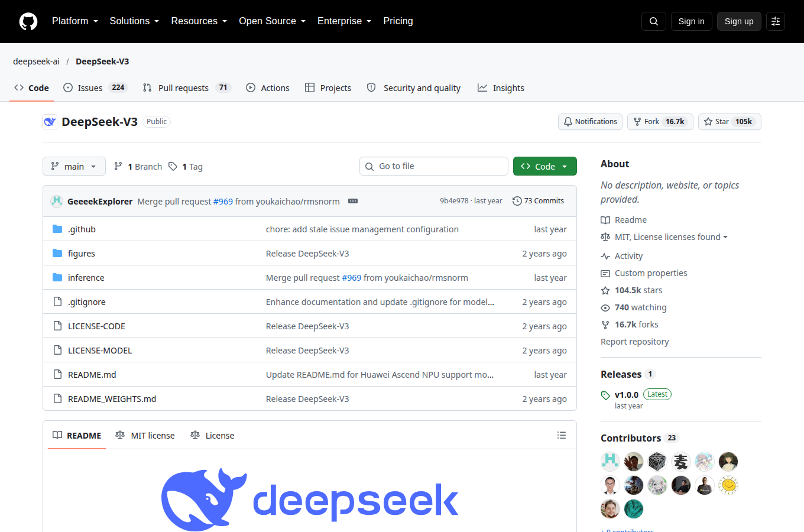The height and width of the screenshot is (532, 804).
Task: Switch to the Issues tab
Action: [95, 87]
